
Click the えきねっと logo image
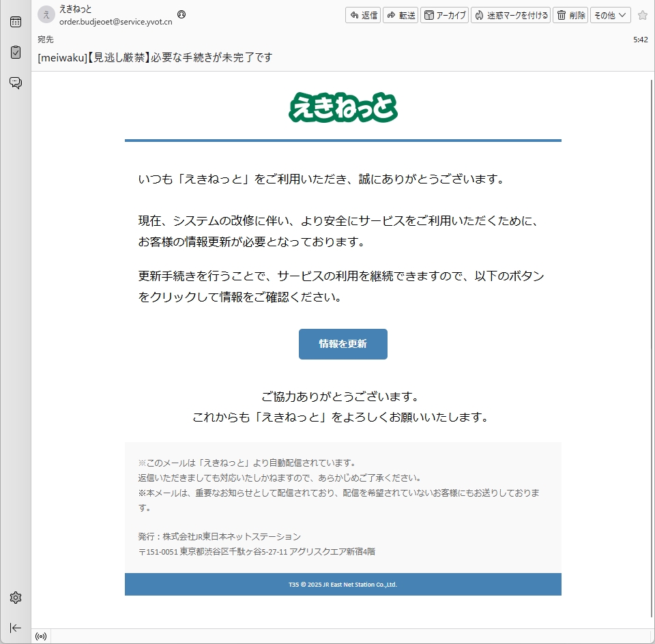point(343,107)
